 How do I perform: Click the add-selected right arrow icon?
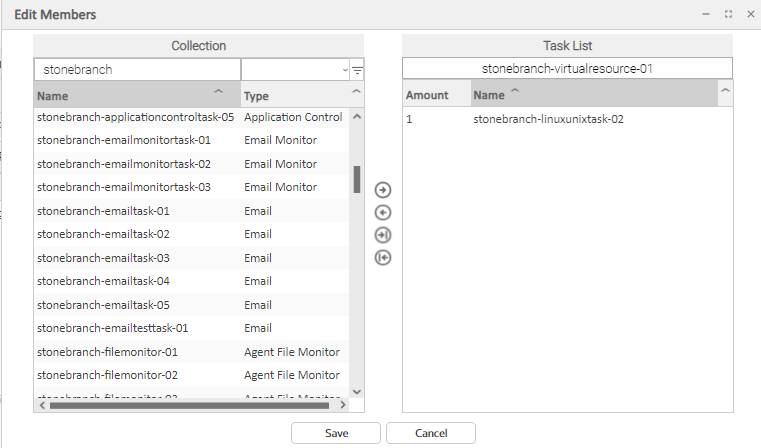pyautogui.click(x=382, y=190)
